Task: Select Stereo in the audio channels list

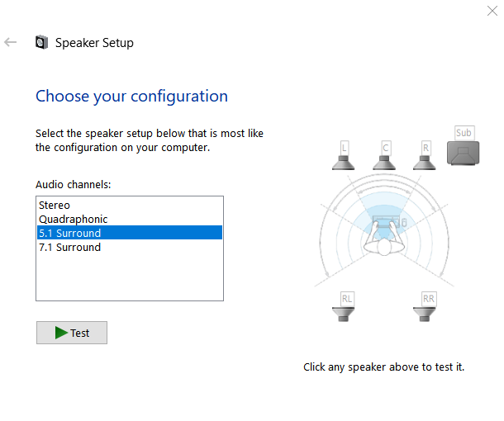Action: point(55,205)
